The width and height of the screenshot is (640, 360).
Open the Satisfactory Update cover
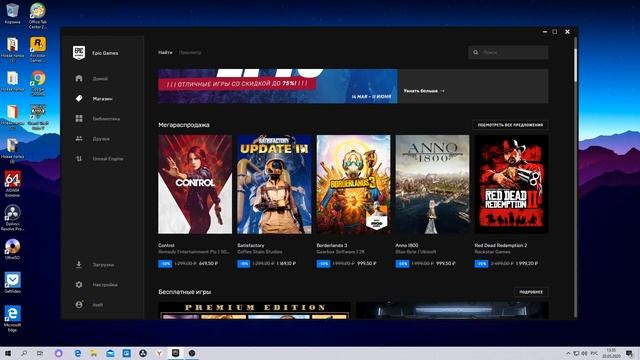pos(274,184)
